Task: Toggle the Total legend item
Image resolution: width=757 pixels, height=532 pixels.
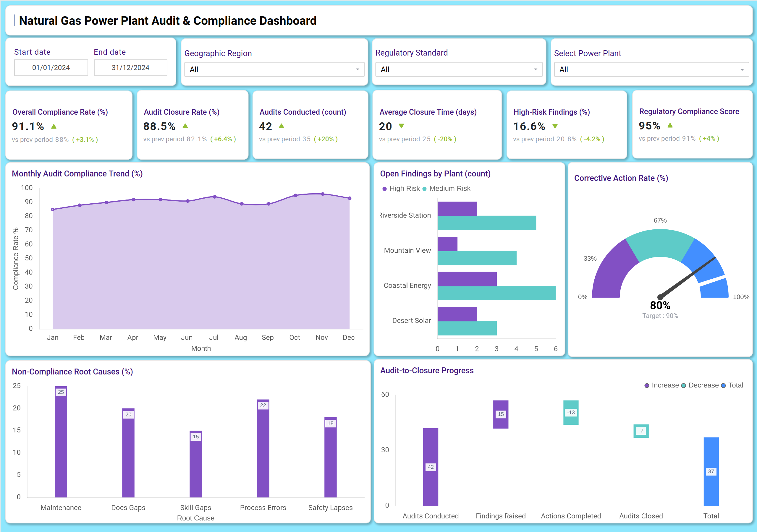Action: [x=732, y=385]
